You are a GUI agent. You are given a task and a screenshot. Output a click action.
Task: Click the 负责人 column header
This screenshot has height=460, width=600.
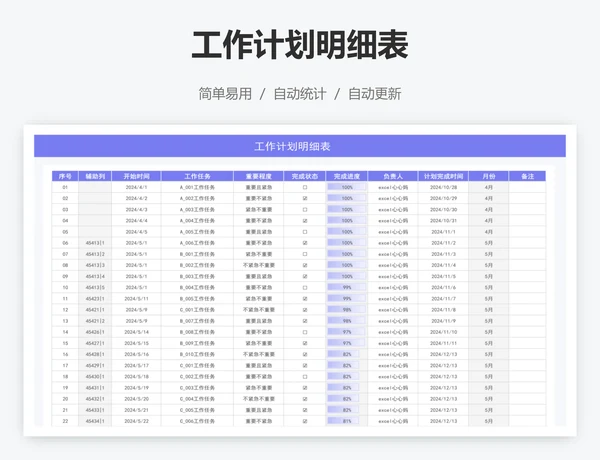(393, 176)
